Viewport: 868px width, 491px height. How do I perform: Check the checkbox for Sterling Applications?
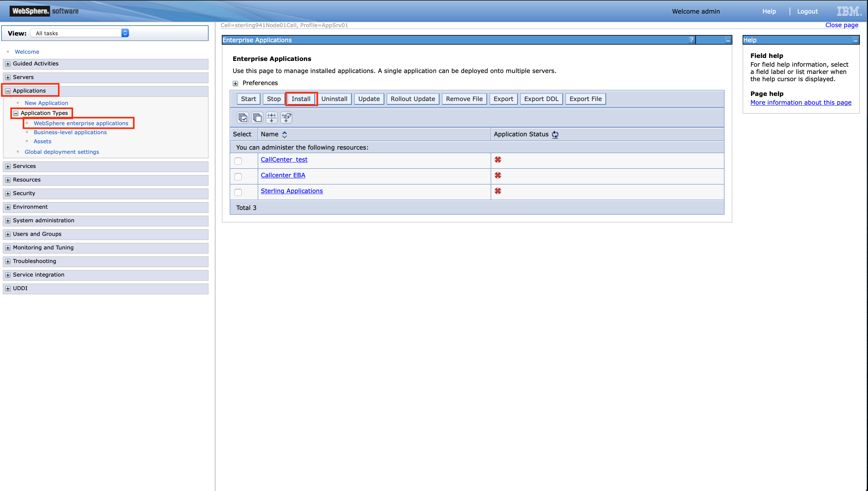tap(238, 192)
